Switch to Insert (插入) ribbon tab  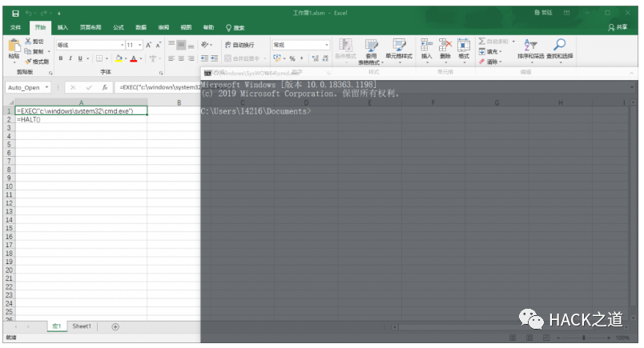pyautogui.click(x=62, y=27)
